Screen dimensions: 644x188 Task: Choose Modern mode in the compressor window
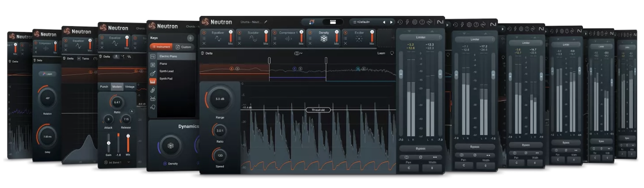[117, 87]
